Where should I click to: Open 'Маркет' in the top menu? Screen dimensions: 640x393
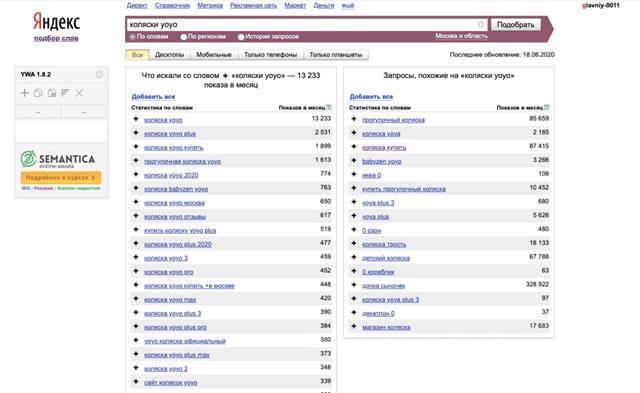(x=295, y=5)
